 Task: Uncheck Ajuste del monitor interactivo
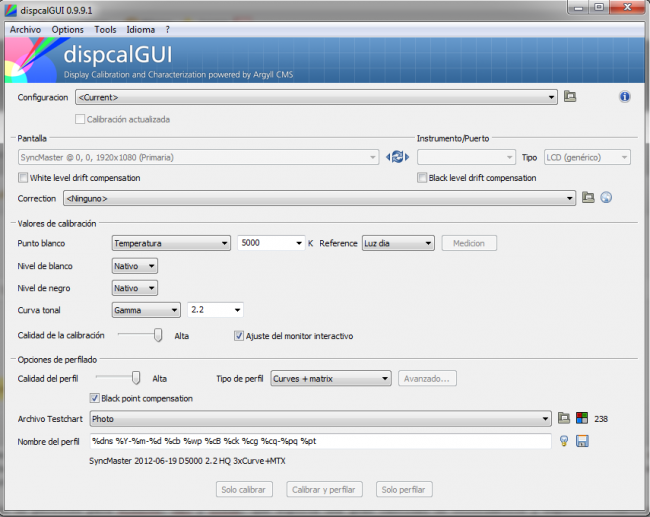coord(239,336)
